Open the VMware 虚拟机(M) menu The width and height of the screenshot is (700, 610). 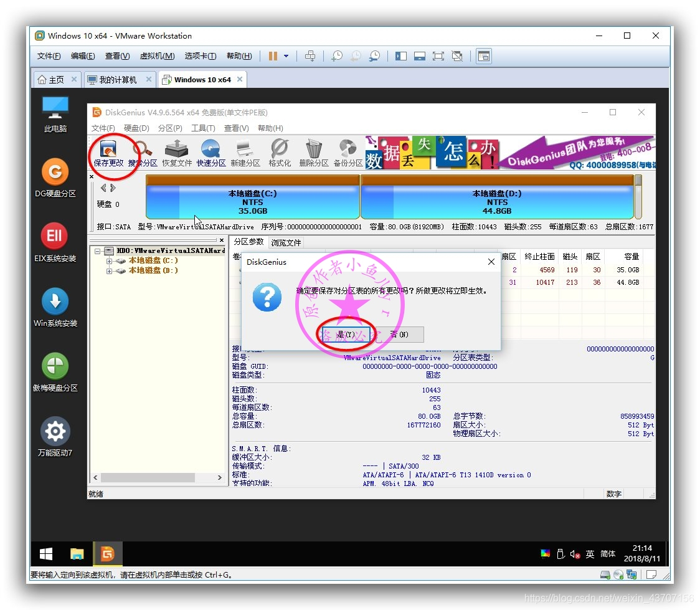tap(157, 56)
